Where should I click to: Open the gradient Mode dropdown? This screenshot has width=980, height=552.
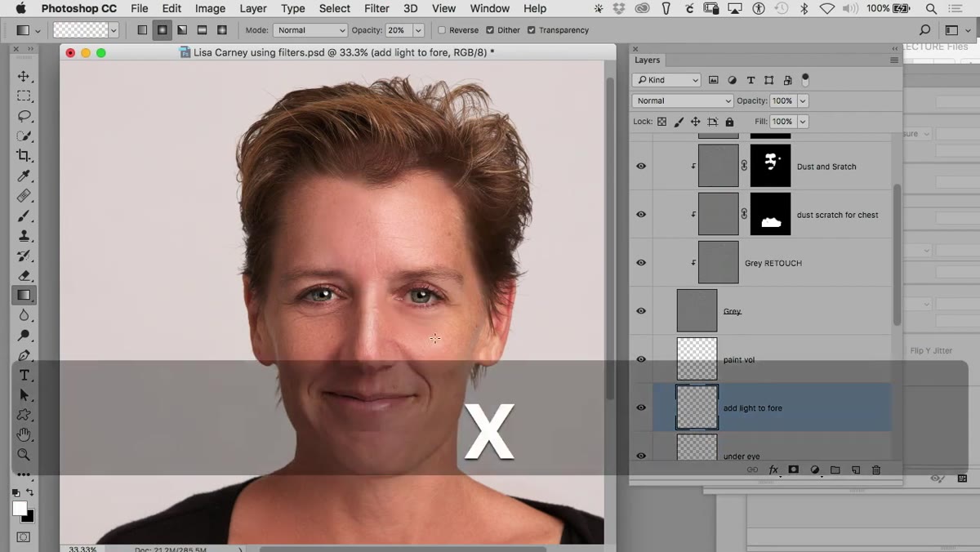pyautogui.click(x=310, y=30)
